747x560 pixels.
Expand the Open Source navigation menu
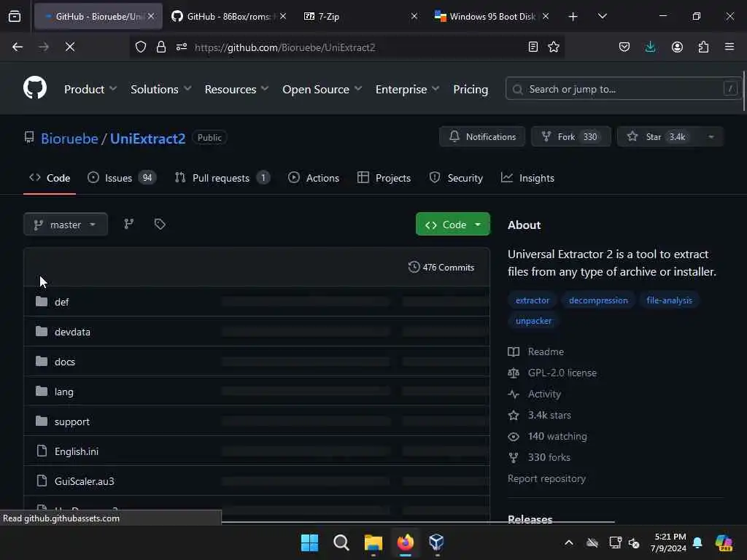coord(322,89)
